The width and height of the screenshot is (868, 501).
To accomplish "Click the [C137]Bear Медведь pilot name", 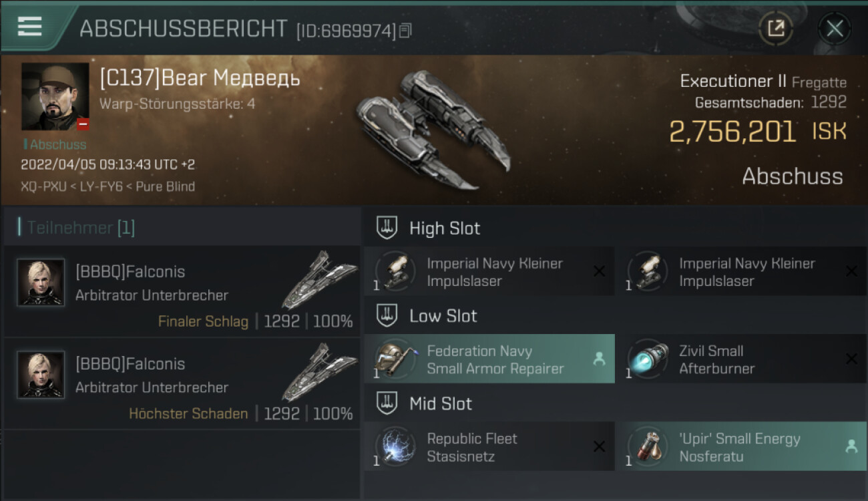I will click(200, 79).
